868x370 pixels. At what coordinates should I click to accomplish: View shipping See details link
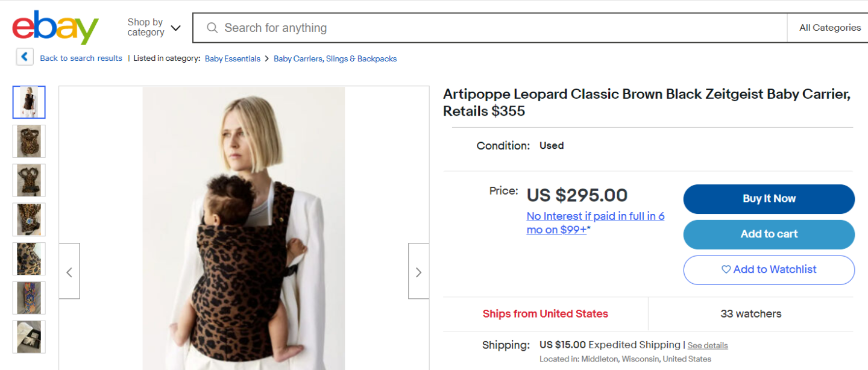click(708, 346)
